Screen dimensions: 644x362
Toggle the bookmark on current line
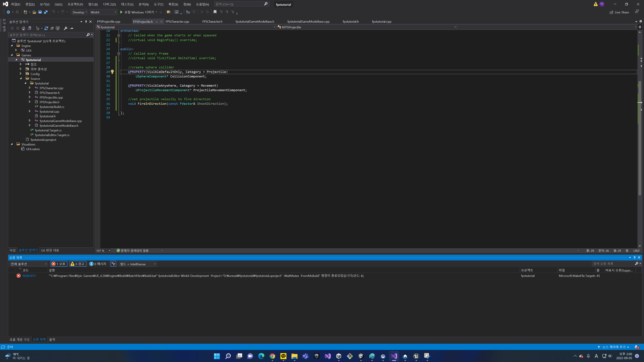click(x=215, y=12)
